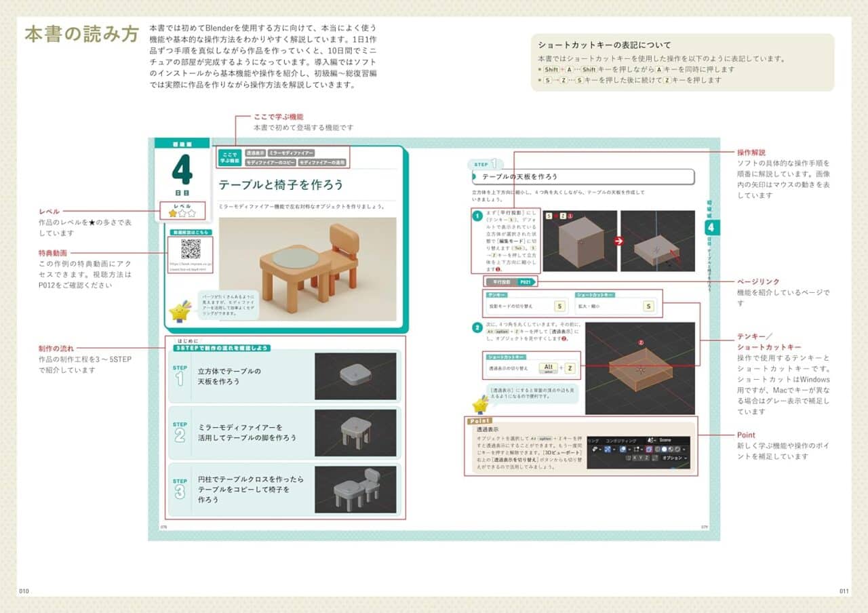Select solid viewport shading sphere icon
Image resolution: width=868 pixels, height=613 pixels.
[664, 449]
